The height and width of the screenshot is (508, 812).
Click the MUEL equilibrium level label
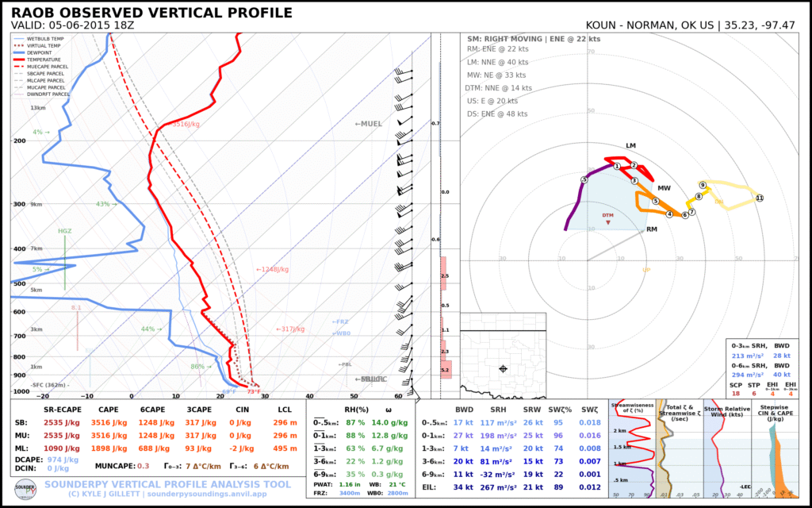point(368,124)
